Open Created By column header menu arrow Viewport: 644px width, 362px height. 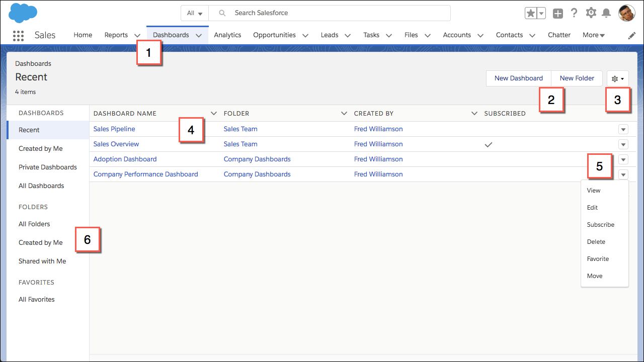(474, 114)
